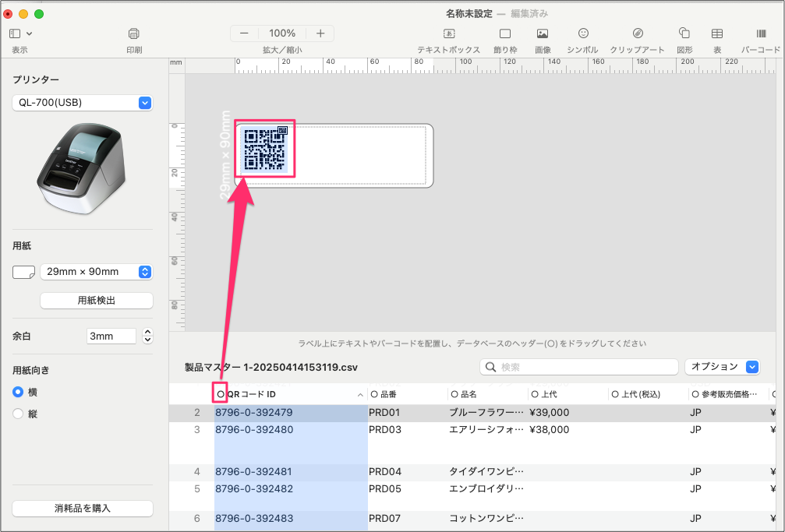Click row number 2 in the table

click(x=197, y=413)
